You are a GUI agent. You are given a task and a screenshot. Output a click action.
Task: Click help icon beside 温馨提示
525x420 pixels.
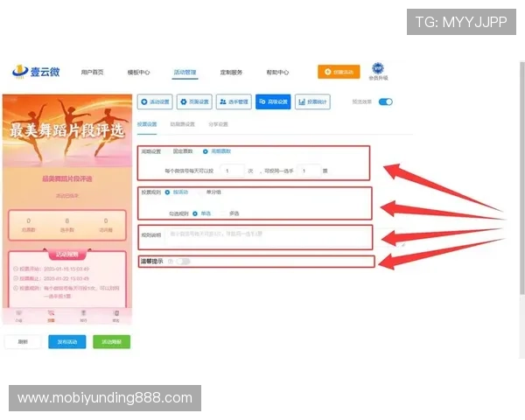(x=170, y=261)
